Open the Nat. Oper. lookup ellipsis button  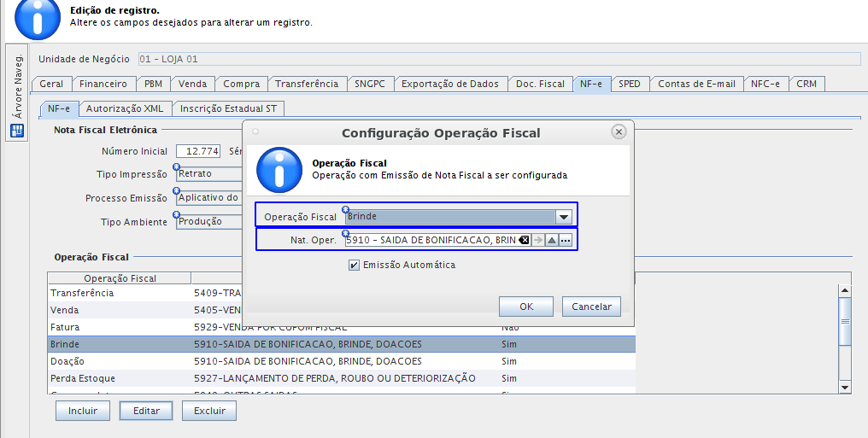click(x=566, y=240)
